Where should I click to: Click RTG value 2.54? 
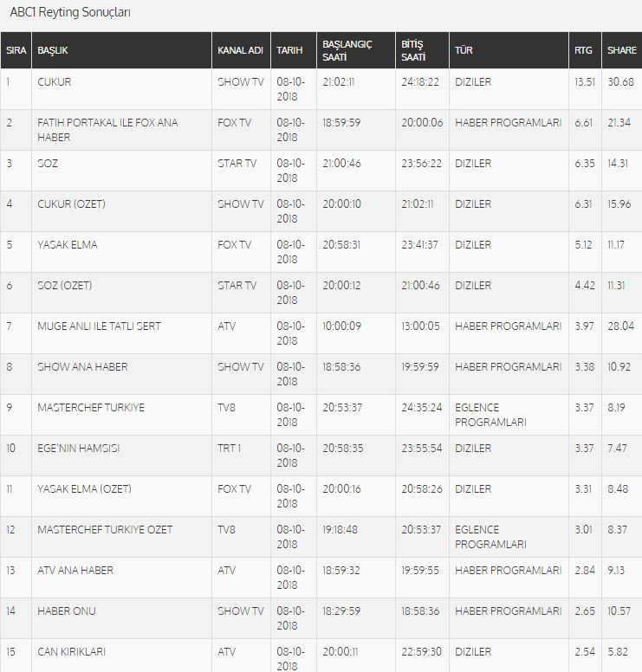(x=585, y=652)
